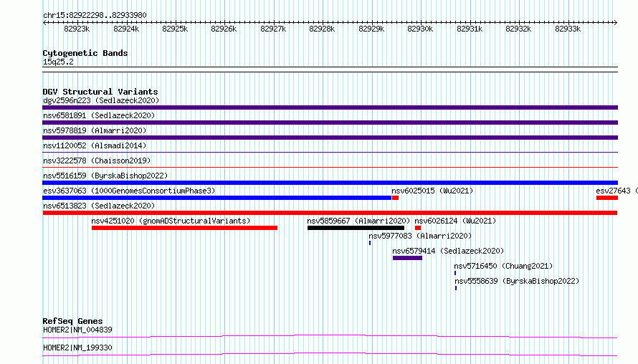The height and width of the screenshot is (364, 638).
Task: Click the 82923k ruler tick label
Action: tap(77, 29)
